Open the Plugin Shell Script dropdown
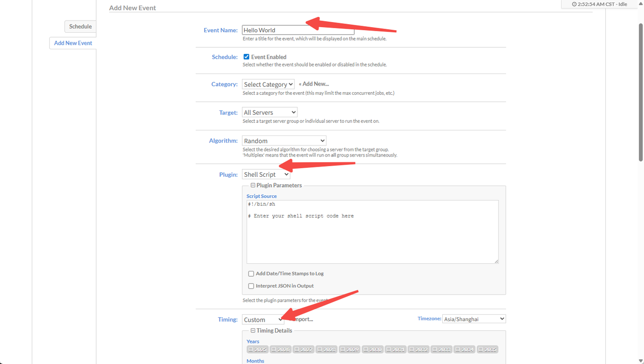The image size is (644, 364). pos(266,174)
